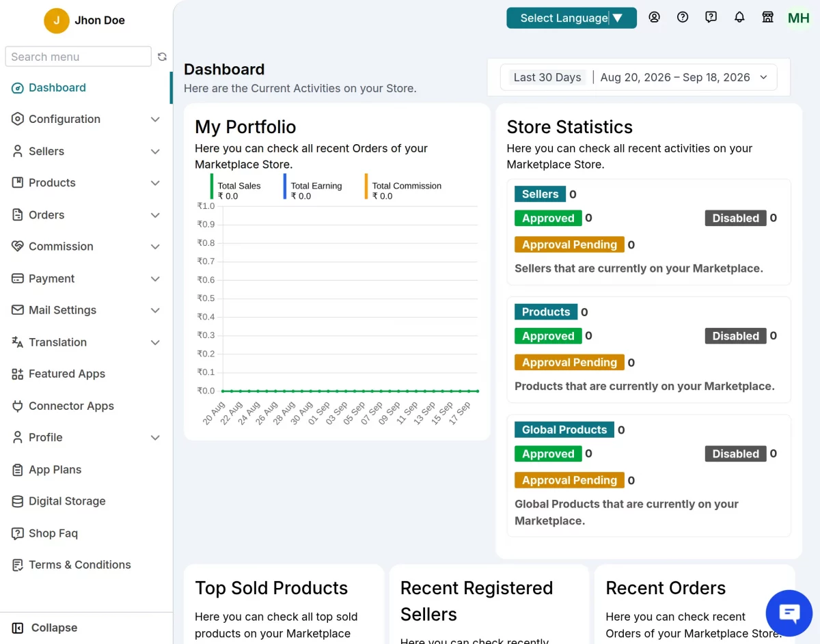The width and height of the screenshot is (820, 644).
Task: Click the J avatar beside Jhon Doe
Action: [57, 20]
